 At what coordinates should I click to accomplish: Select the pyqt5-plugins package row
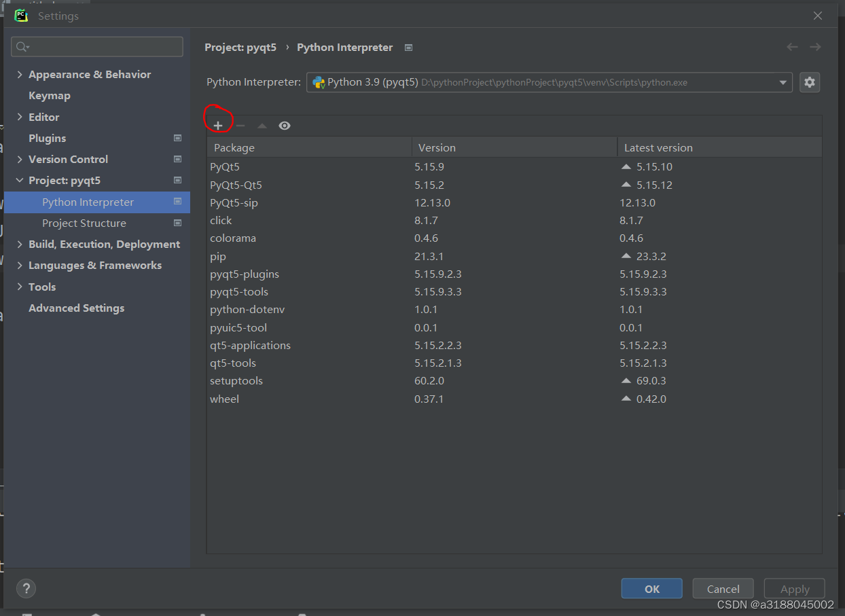514,274
